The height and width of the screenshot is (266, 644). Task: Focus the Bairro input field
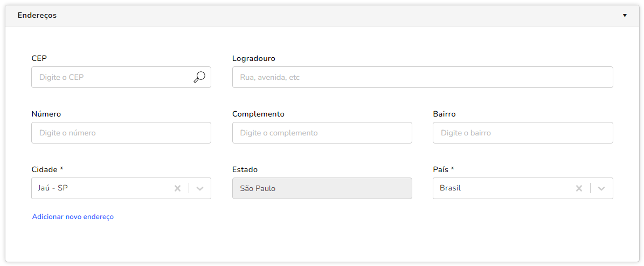point(523,133)
